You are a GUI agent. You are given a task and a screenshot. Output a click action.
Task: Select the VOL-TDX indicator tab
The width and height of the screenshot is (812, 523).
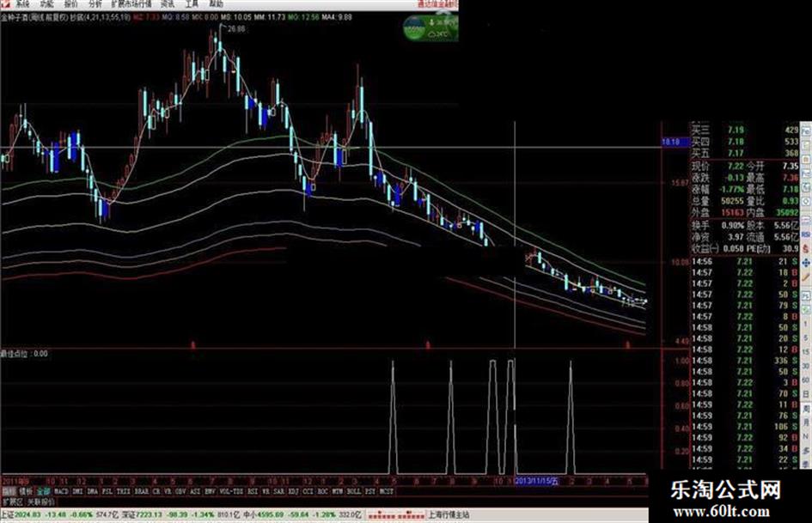(230, 491)
